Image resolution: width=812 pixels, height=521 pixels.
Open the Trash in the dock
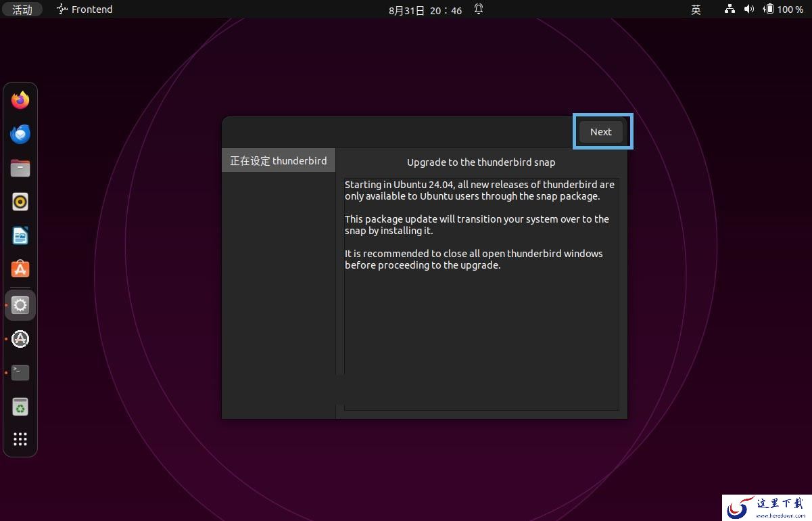(20, 407)
